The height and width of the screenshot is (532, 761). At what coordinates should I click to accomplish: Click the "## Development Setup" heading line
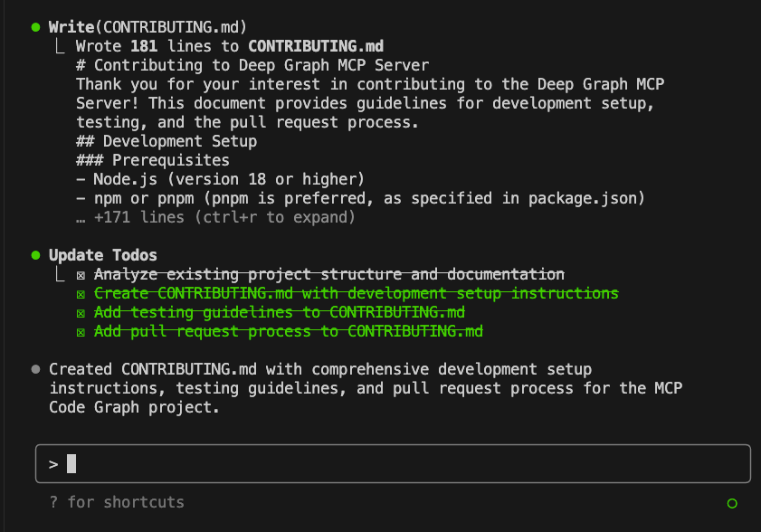coord(166,141)
